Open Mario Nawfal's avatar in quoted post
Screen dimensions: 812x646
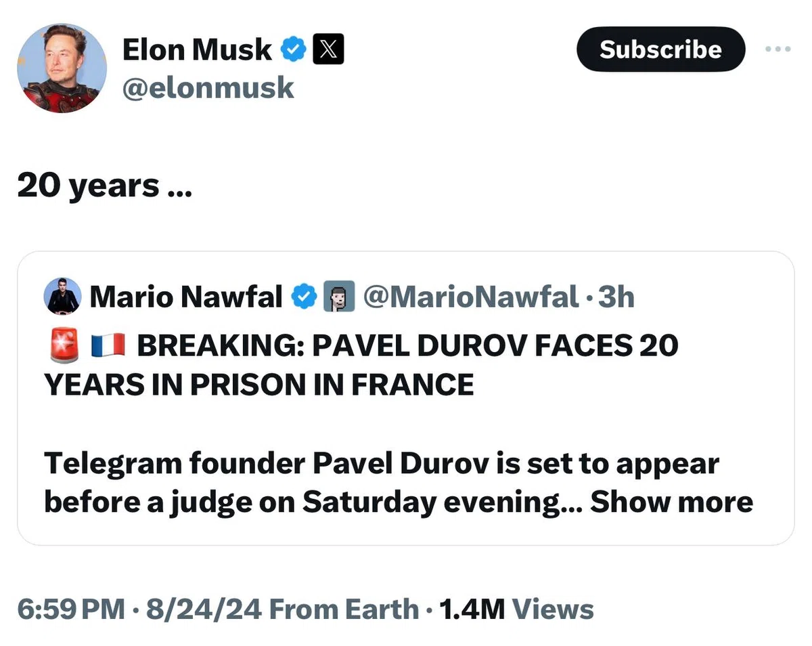62,297
